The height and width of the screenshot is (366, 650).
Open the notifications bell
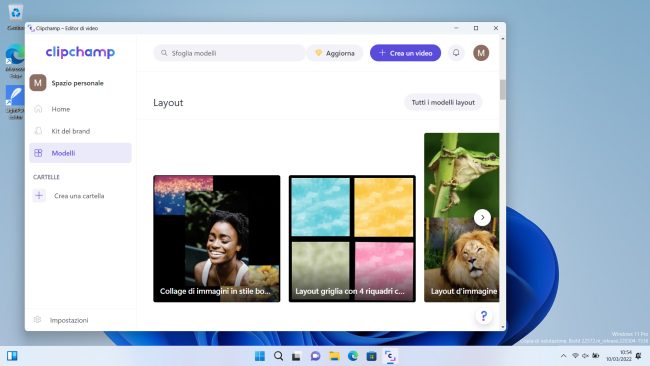coord(456,53)
